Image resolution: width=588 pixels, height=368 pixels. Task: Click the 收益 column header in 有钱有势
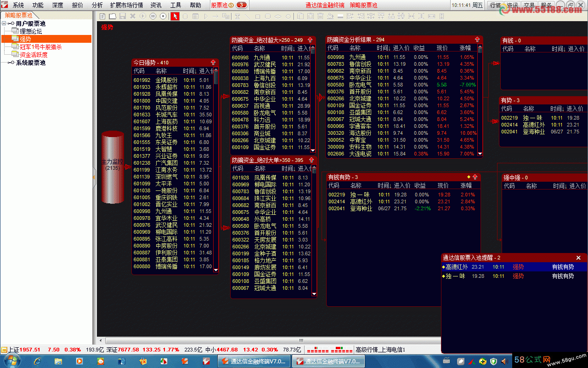[419, 185]
